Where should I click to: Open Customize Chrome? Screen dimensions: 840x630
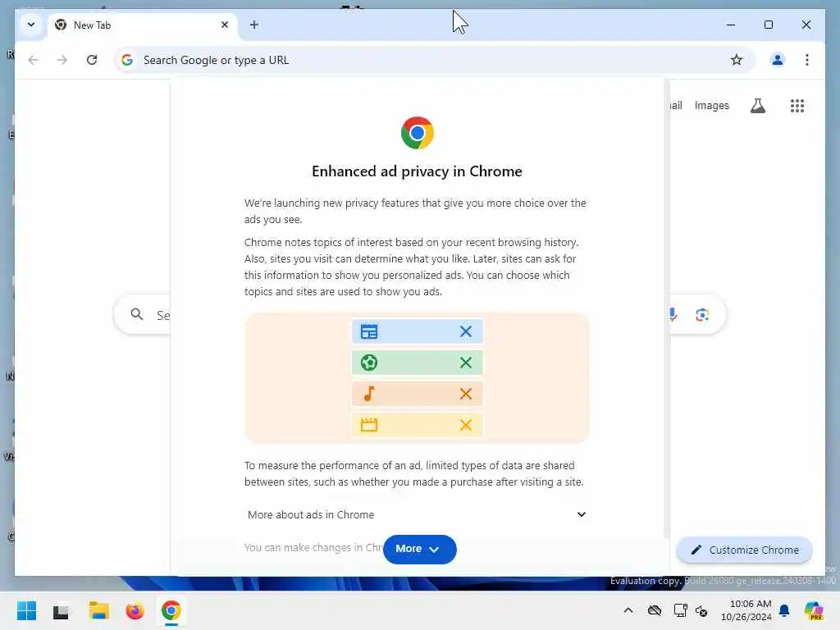(744, 550)
